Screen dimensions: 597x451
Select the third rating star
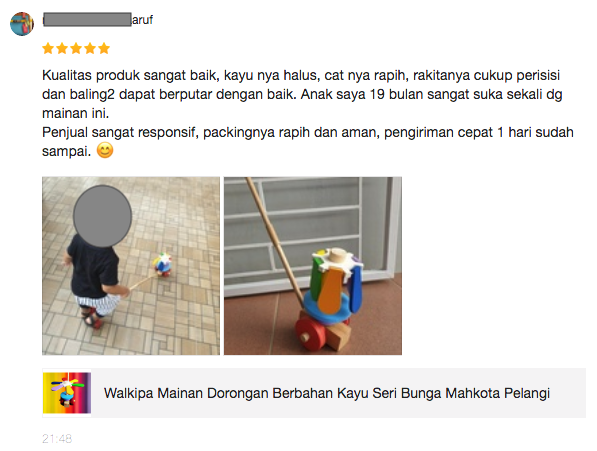coord(76,48)
